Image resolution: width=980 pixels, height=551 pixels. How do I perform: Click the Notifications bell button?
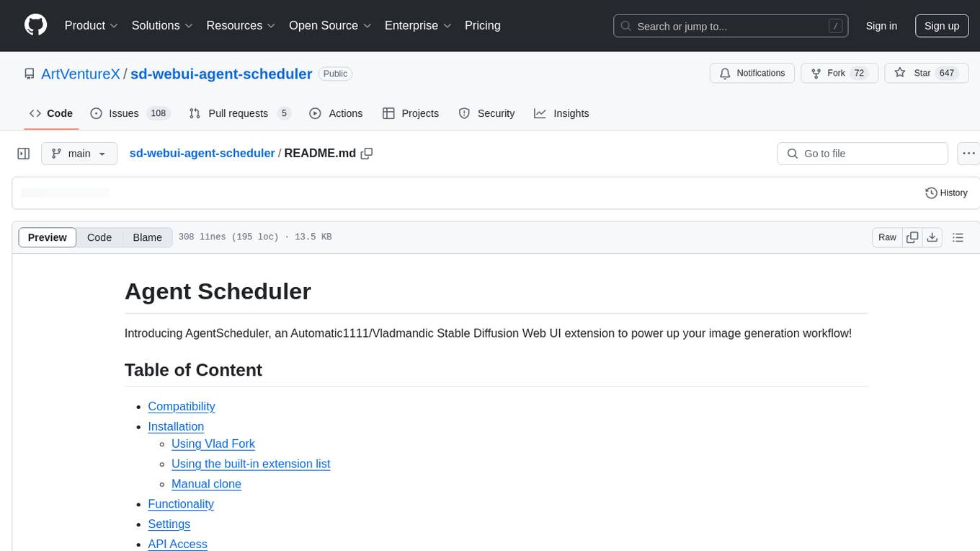[x=752, y=74]
